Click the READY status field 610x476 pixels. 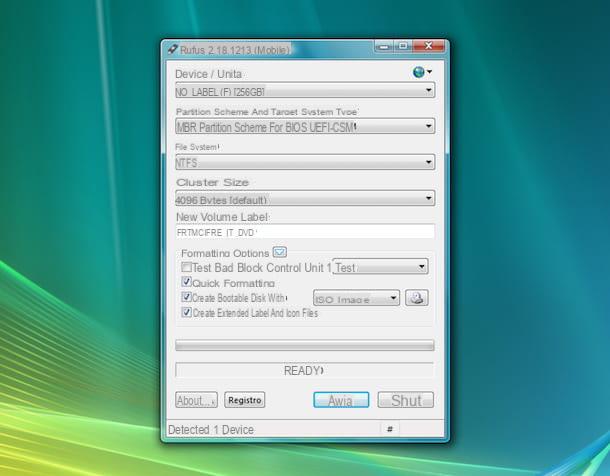click(304, 370)
